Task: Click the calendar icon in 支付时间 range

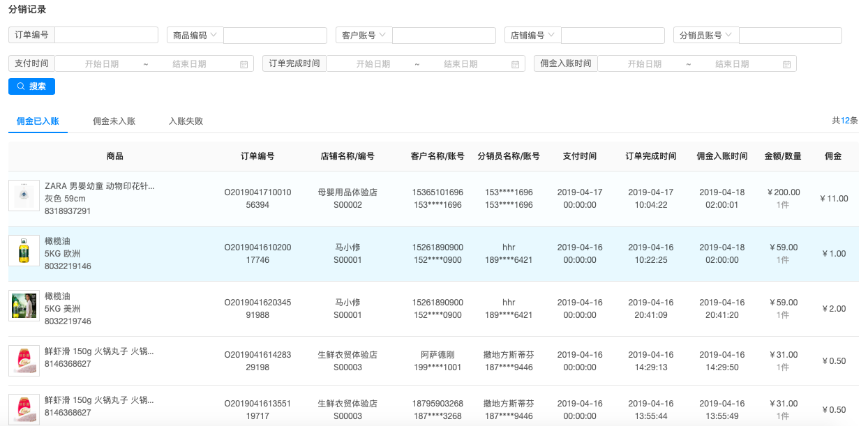Action: 244,64
